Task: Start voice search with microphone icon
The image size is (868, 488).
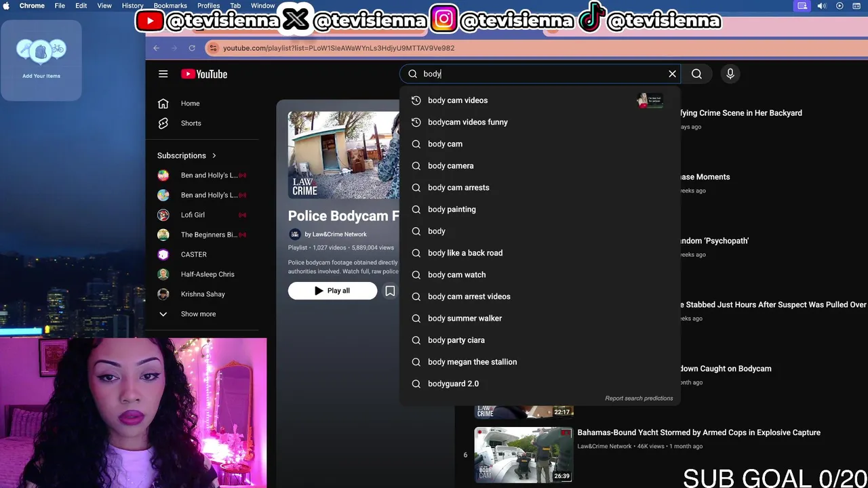Action: click(x=730, y=74)
